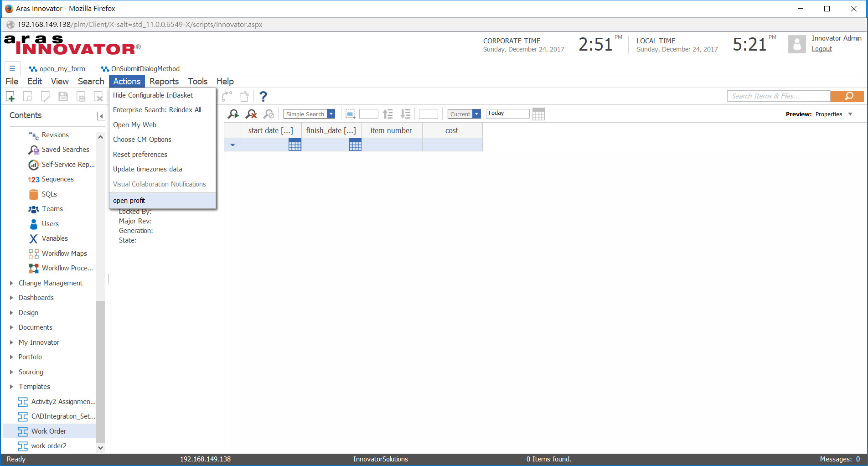
Task: Click the Stop Search icon
Action: click(x=269, y=114)
